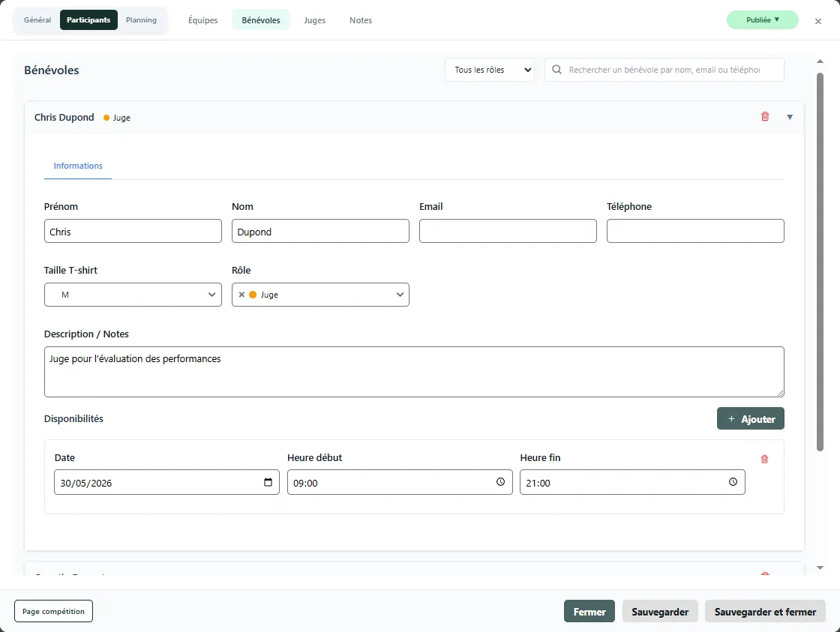Open the Publiée status dropdown
Image resolution: width=840 pixels, height=632 pixels.
762,20
